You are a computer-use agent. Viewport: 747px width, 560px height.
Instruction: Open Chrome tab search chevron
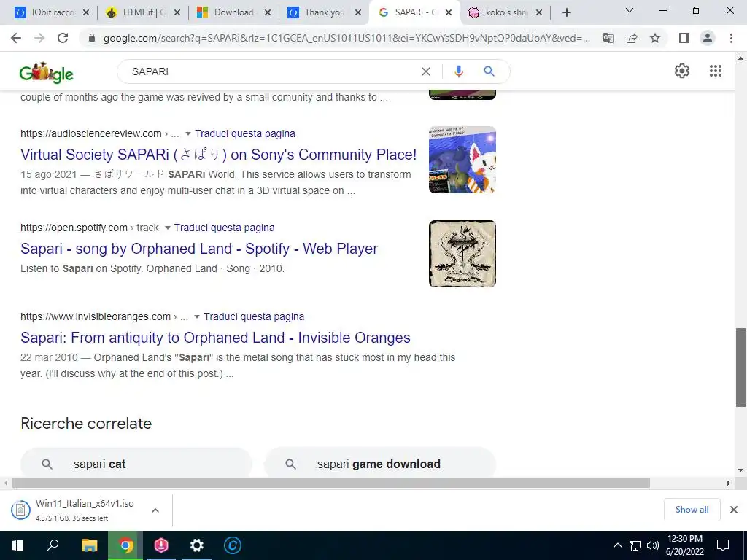630,10
